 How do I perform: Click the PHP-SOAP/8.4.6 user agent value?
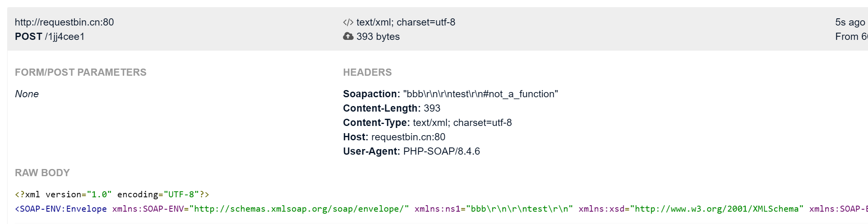(x=441, y=151)
